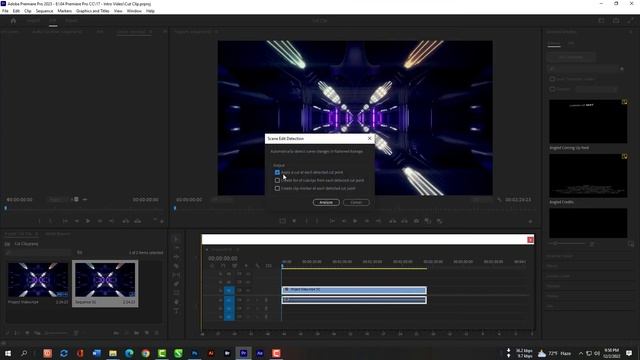This screenshot has height=360, width=640.
Task: Open Graphics and Titles menu
Action: (93, 11)
